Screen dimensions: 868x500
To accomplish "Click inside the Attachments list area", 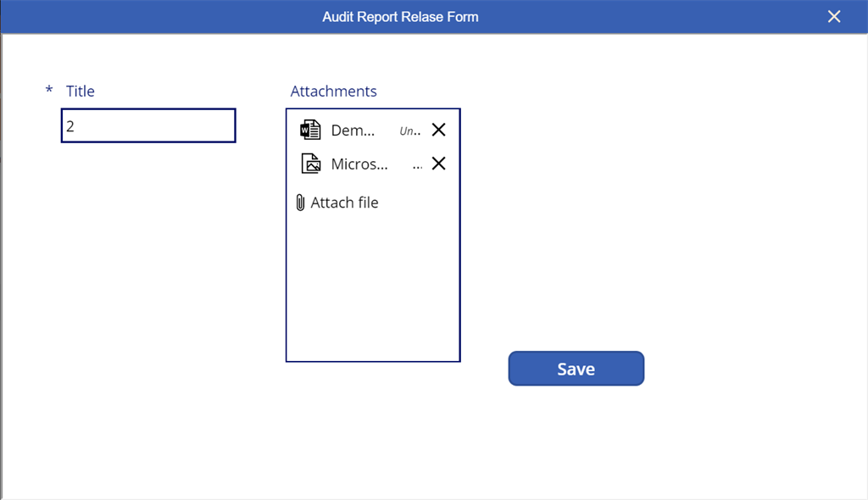I will click(x=373, y=280).
